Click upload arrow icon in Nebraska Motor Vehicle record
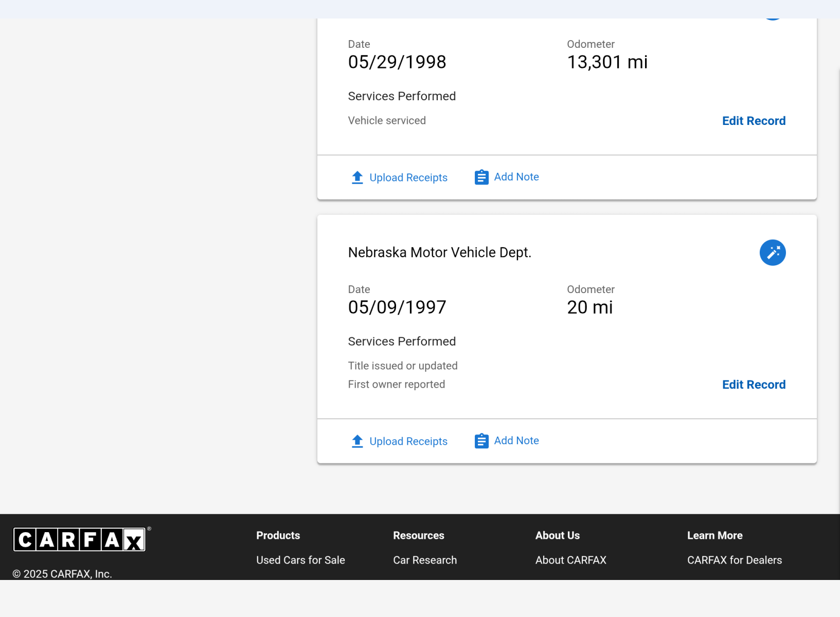 tap(357, 441)
